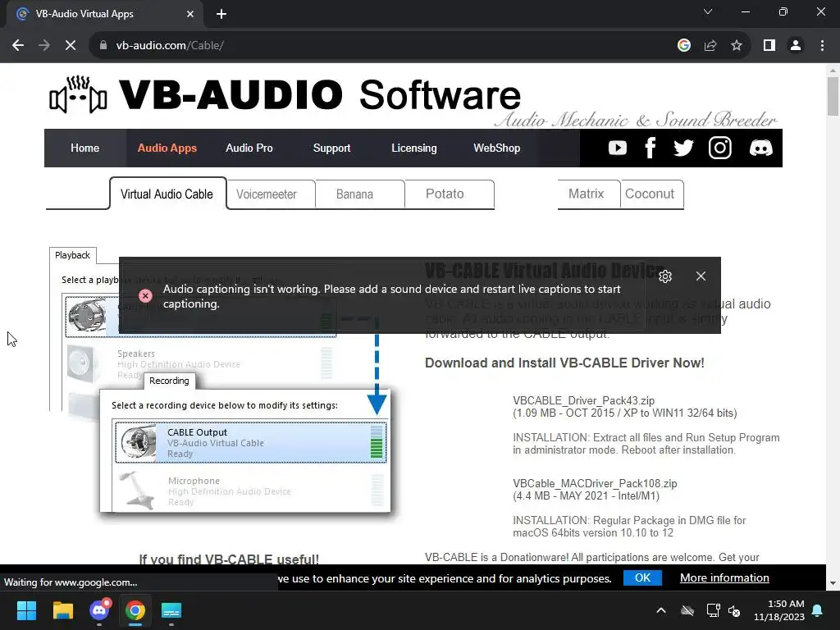This screenshot has width=840, height=630.
Task: Open File Explorer from taskbar
Action: (x=62, y=610)
